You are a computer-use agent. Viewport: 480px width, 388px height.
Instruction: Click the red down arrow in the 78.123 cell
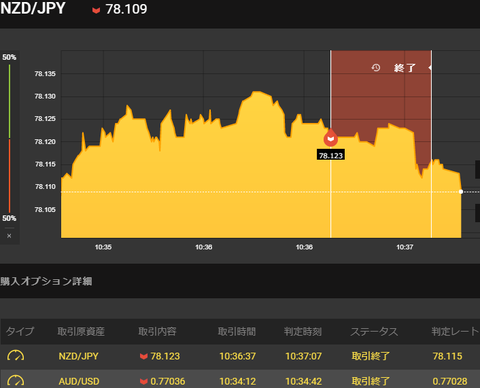coord(144,357)
